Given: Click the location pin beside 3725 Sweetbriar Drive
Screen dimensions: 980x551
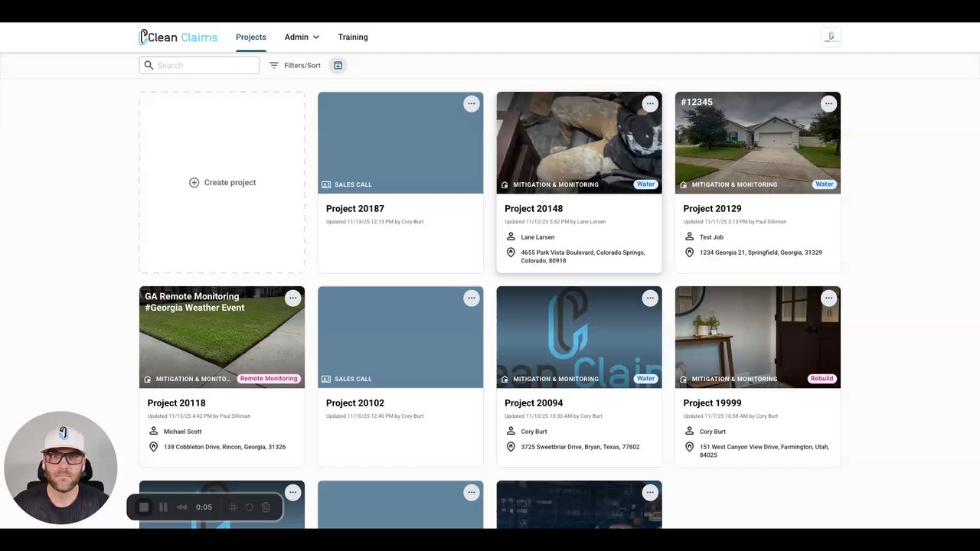Looking at the screenshot, I should [511, 447].
